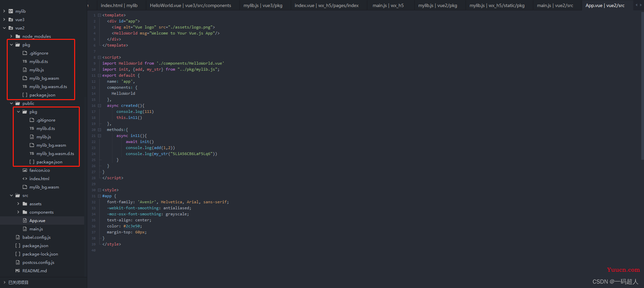Select the App.vue | vue2/src tab

coord(605,5)
